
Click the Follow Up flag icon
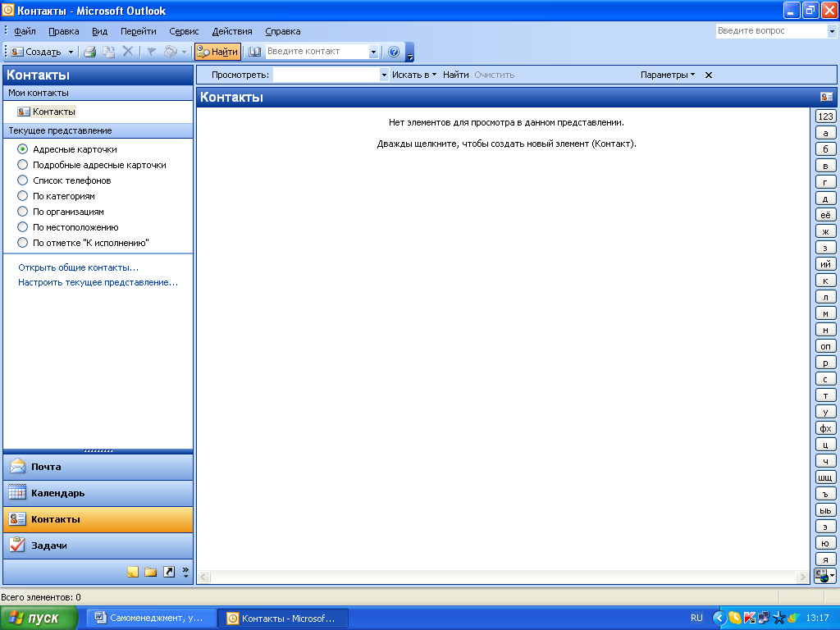[x=152, y=52]
